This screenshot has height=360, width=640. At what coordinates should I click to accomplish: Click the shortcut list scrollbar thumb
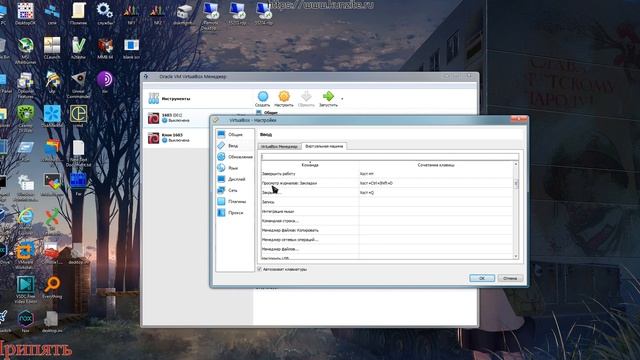pyautogui.click(x=516, y=184)
